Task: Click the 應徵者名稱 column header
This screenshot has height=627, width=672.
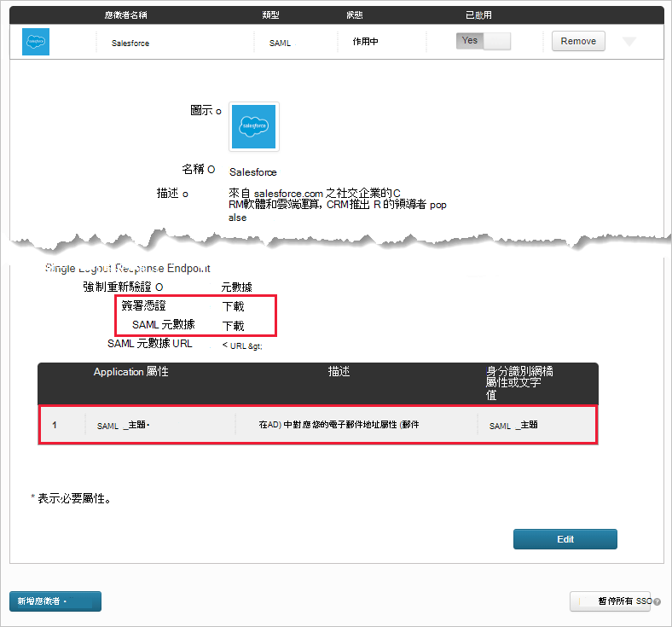Action: (126, 15)
